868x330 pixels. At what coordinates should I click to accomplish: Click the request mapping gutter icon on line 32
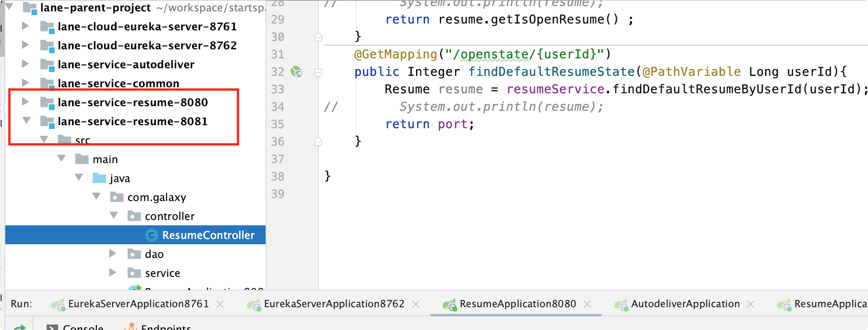pos(296,72)
